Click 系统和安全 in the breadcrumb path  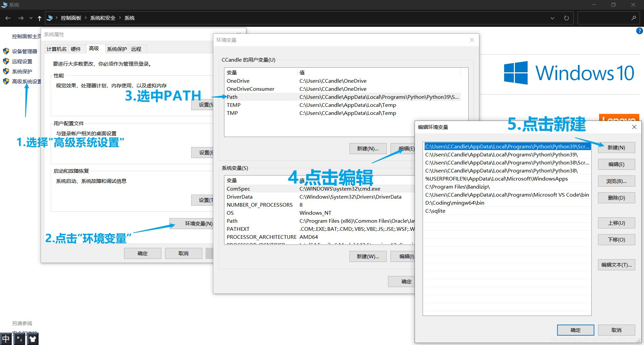[x=103, y=18]
